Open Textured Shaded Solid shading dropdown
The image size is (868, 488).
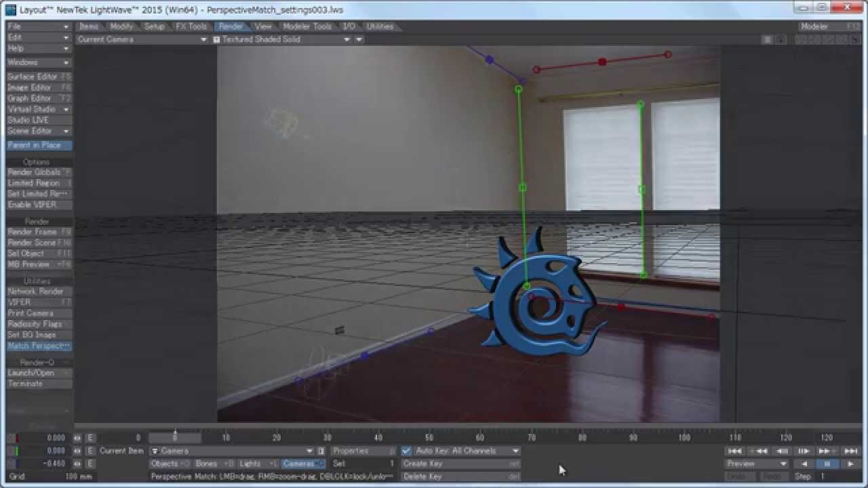coord(282,39)
